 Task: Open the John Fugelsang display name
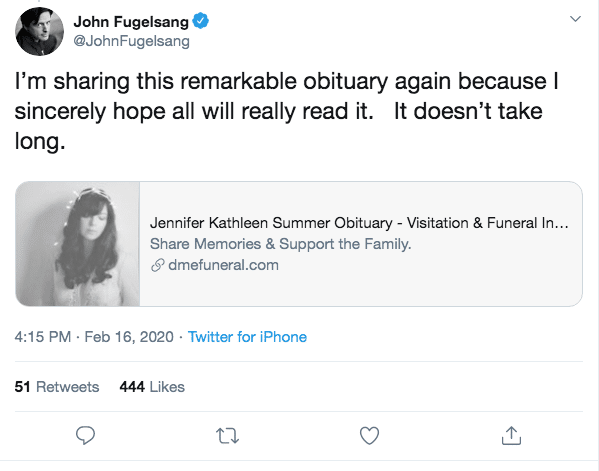tap(131, 21)
